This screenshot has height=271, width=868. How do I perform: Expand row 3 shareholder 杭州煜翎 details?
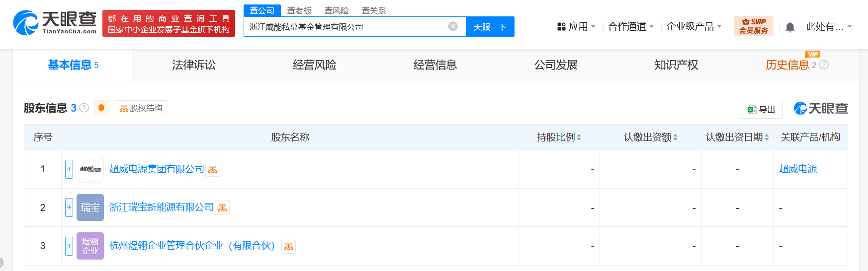(69, 246)
